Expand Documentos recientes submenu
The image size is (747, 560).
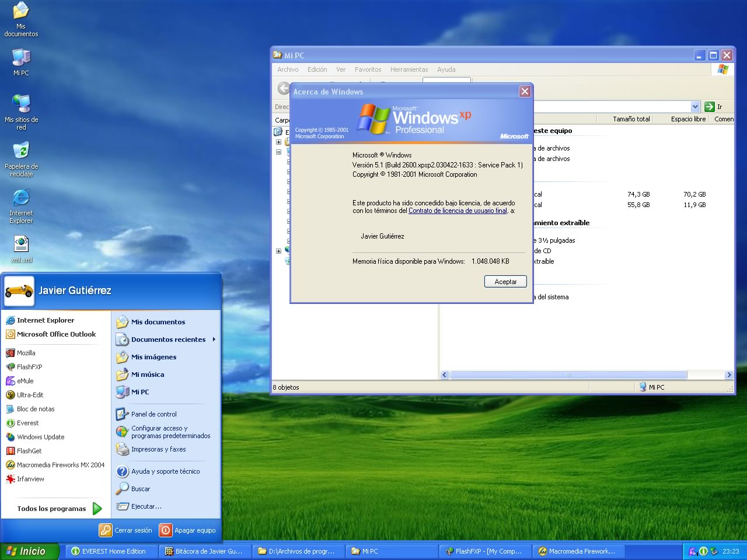(166, 339)
